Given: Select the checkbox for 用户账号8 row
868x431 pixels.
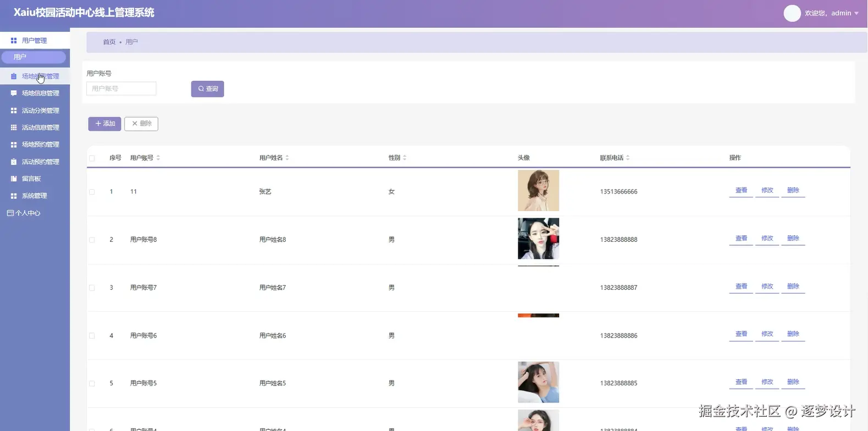Looking at the screenshot, I should [92, 240].
